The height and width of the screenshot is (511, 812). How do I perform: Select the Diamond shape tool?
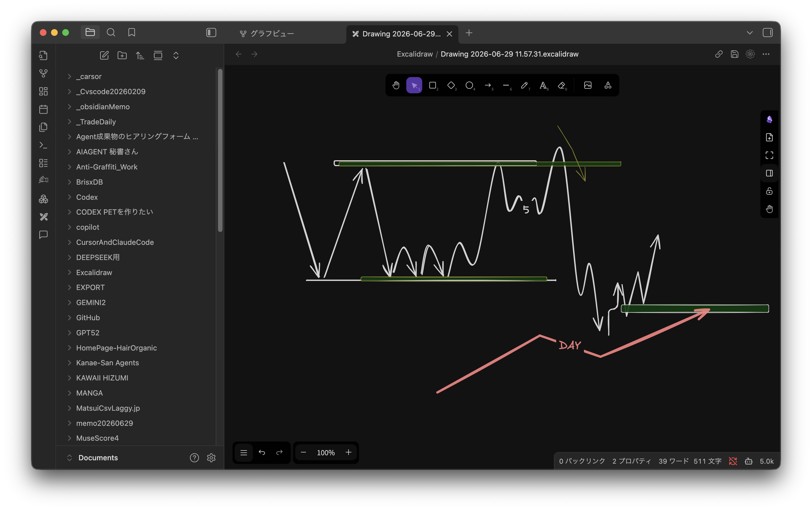451,85
